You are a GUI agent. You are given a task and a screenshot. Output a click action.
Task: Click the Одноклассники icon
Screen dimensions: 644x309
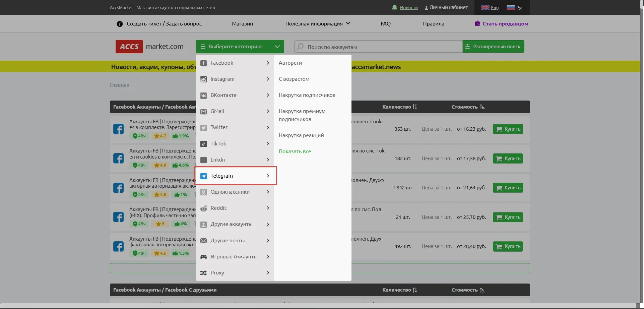[x=203, y=192]
